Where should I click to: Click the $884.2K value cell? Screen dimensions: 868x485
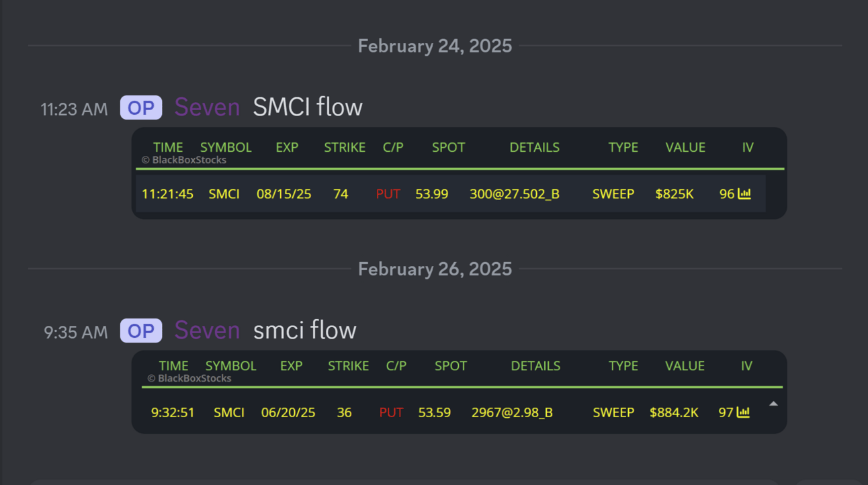tap(674, 412)
